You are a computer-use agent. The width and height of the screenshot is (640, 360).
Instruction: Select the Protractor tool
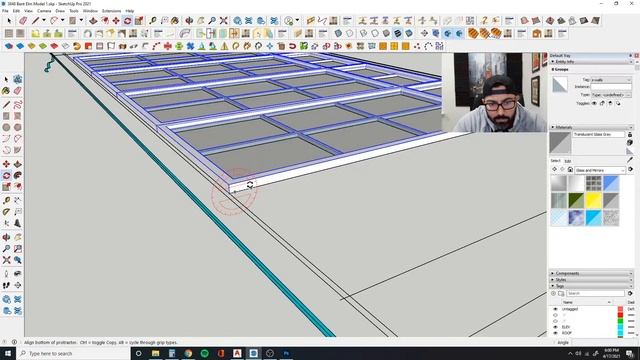pos(6,212)
